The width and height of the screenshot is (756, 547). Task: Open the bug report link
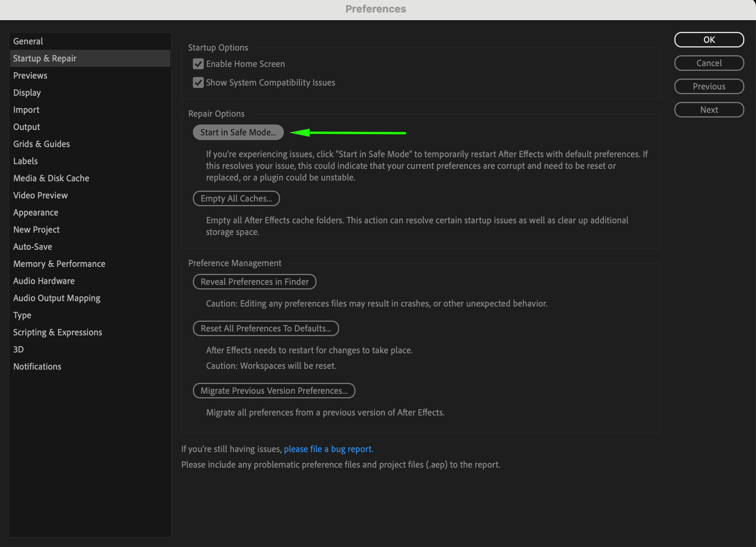[x=328, y=449]
